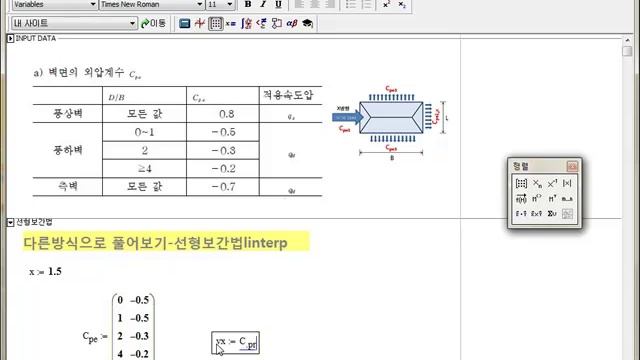Open the Calculator toolbar palette
Viewport: 640px width, 360px height.
(x=184, y=23)
